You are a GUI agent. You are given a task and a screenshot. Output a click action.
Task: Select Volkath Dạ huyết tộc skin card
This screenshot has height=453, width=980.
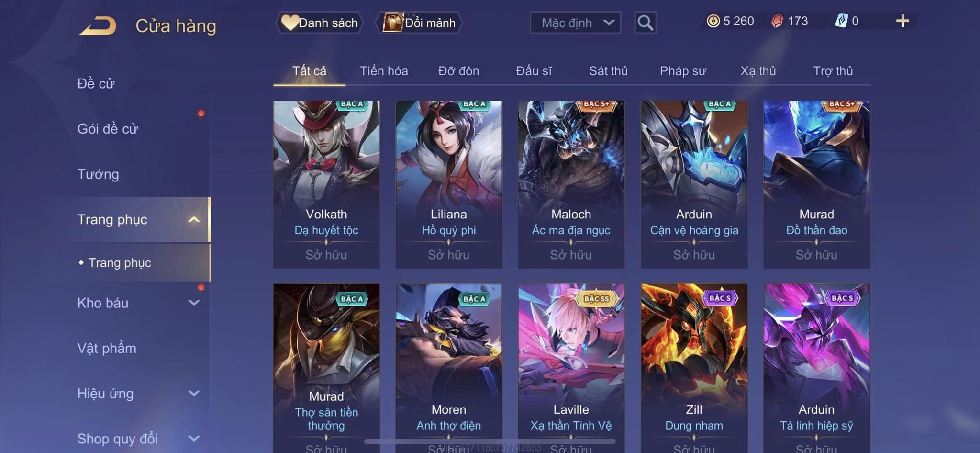point(326,184)
